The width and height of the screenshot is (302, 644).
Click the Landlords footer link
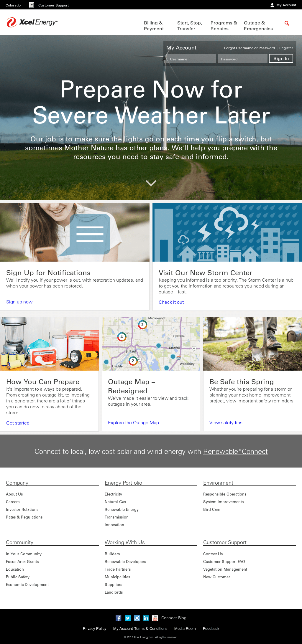(x=114, y=592)
